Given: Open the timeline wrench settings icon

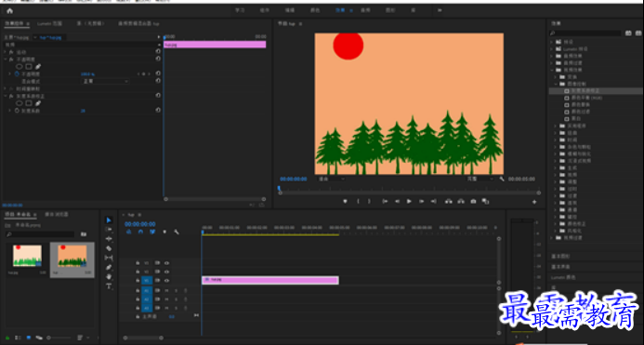Looking at the screenshot, I should coord(177,232).
